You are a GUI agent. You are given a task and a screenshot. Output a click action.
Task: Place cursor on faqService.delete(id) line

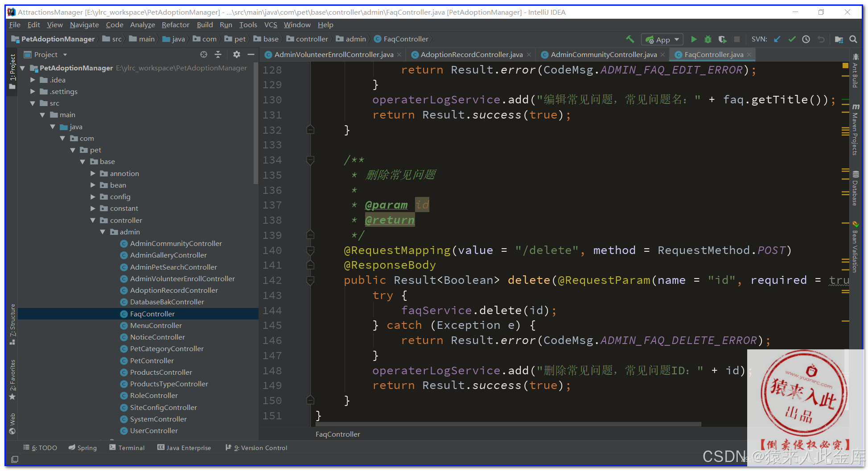479,310
